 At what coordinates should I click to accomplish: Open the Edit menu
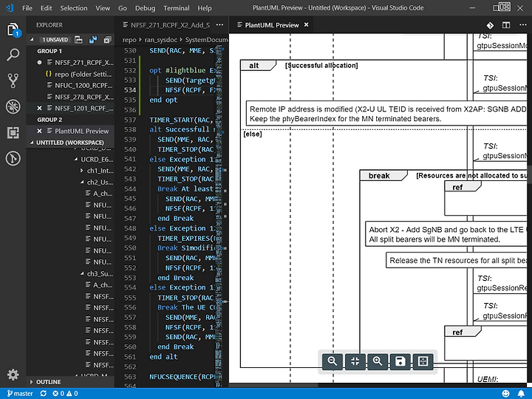pyautogui.click(x=46, y=8)
